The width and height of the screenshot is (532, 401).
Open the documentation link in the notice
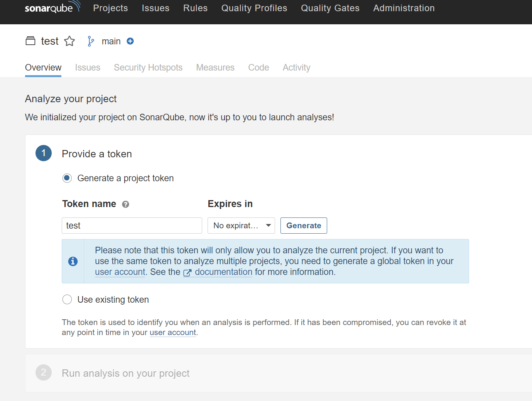(223, 272)
